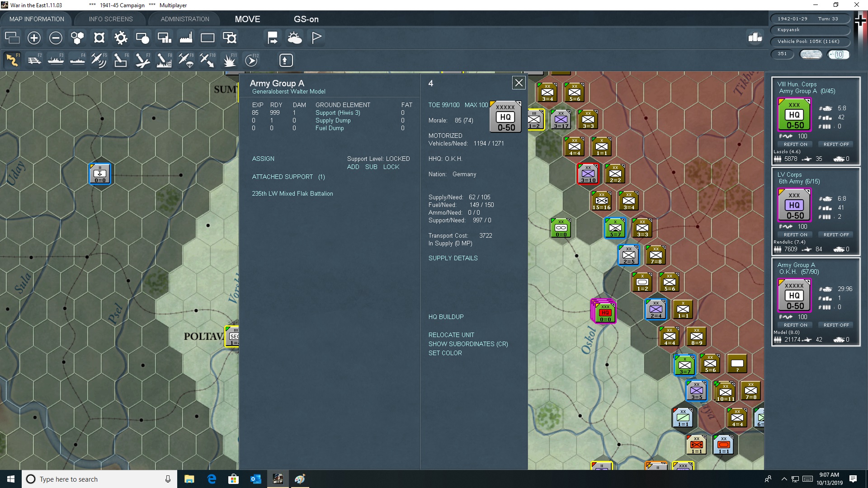Expand SUPPLY DETAILS section

click(453, 258)
